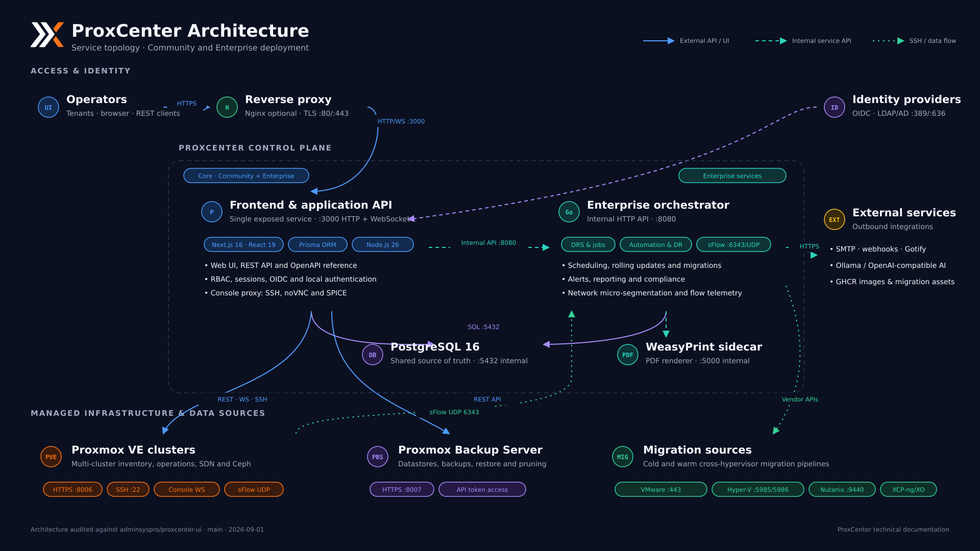Click the Ollama / OpenAI-compatible AI bullet

(888, 265)
